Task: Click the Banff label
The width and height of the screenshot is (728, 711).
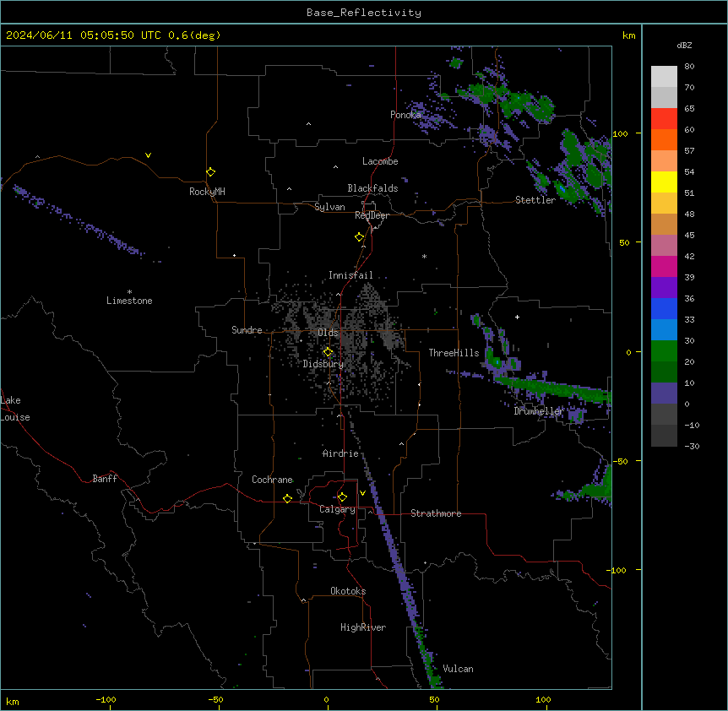Action: pyautogui.click(x=105, y=479)
